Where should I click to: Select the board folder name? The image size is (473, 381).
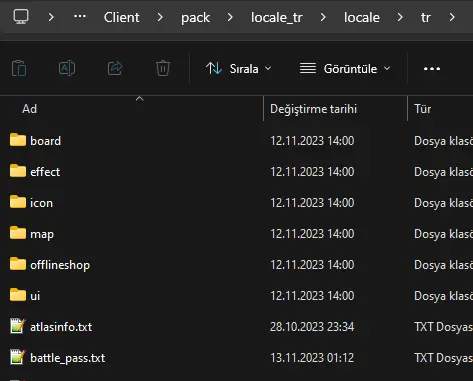pos(46,141)
